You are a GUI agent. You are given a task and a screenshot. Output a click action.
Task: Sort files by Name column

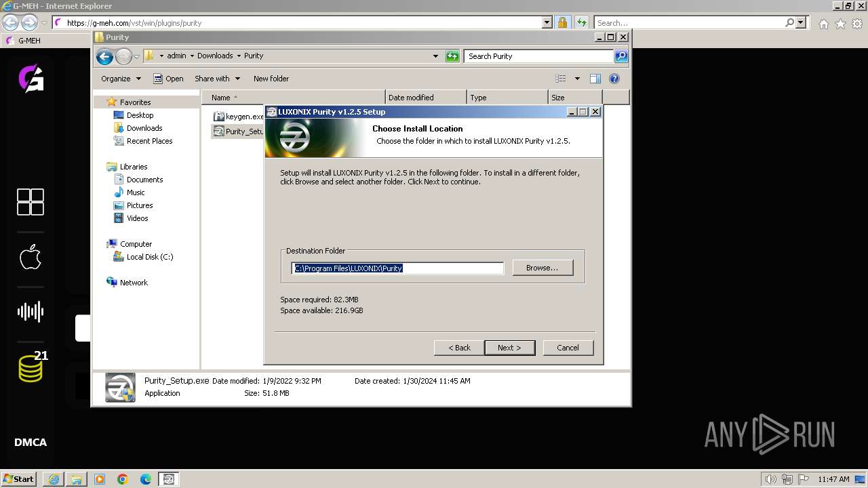(294, 98)
